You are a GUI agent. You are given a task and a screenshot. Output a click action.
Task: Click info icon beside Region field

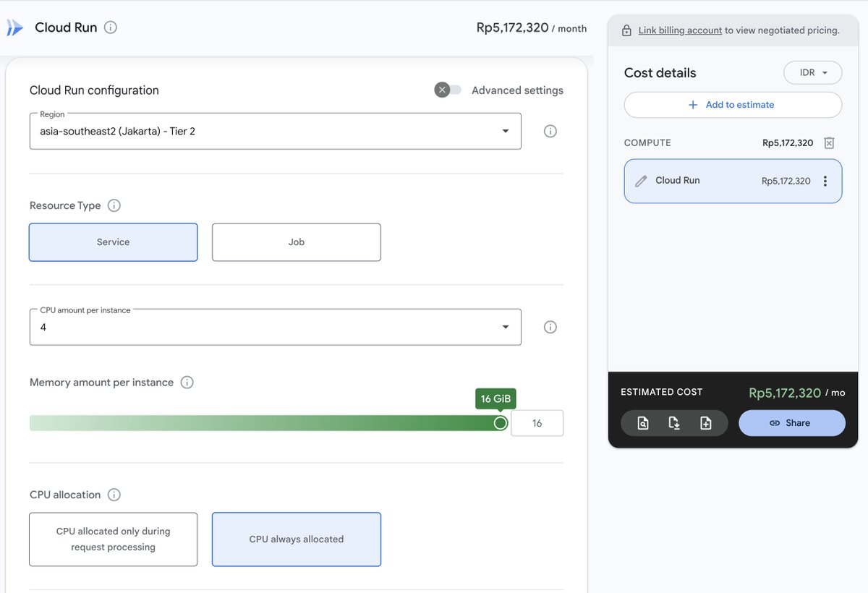tap(550, 131)
